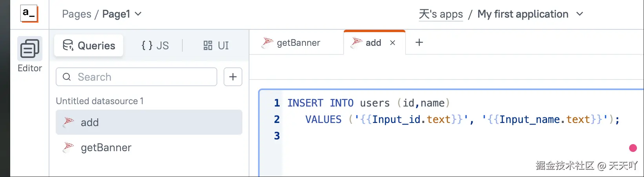The image size is (644, 177).
Task: Switch to the UI tab
Action: (216, 45)
